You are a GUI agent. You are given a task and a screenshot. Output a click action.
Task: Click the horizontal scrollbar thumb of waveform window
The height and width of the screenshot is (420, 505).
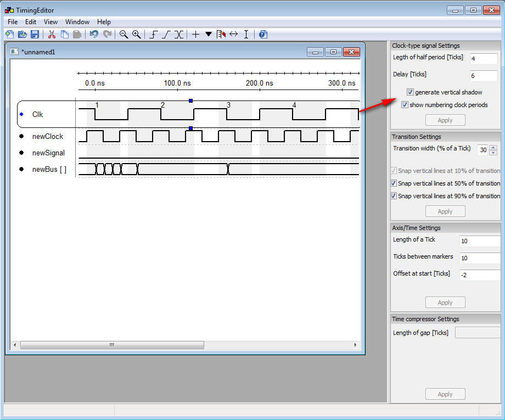click(x=112, y=345)
